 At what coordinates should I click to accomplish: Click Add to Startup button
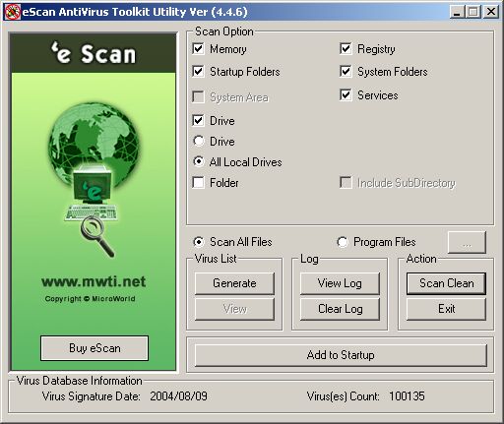coord(341,355)
